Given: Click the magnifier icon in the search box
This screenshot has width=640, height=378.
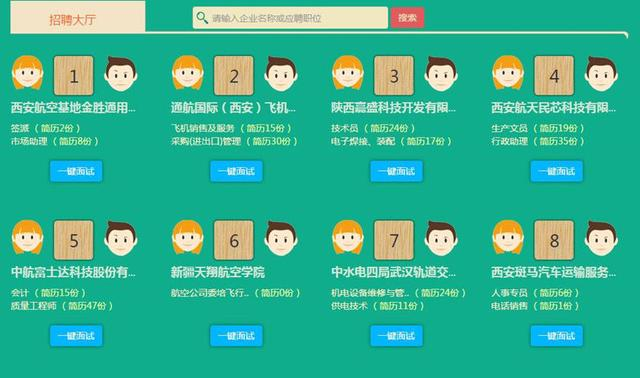Looking at the screenshot, I should point(202,18).
